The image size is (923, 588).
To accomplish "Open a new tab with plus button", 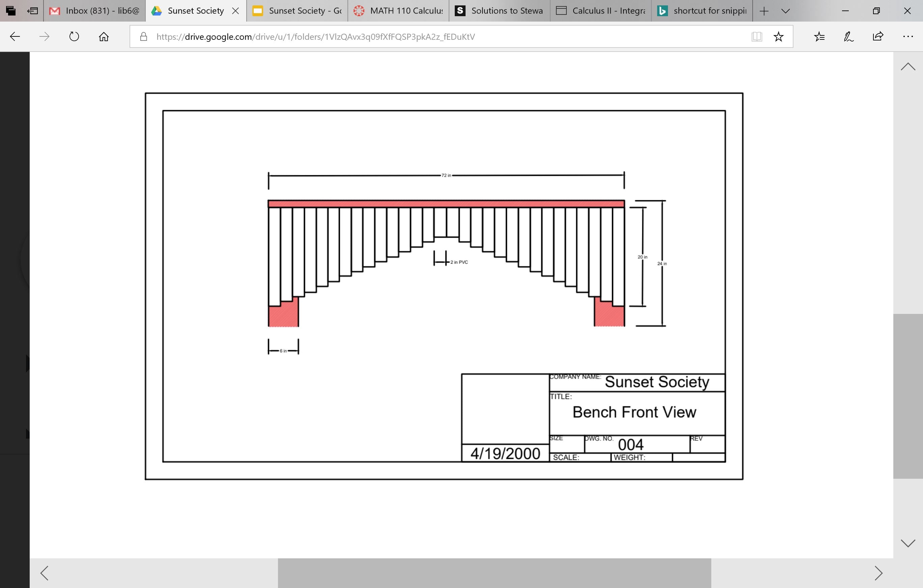I will pos(763,11).
